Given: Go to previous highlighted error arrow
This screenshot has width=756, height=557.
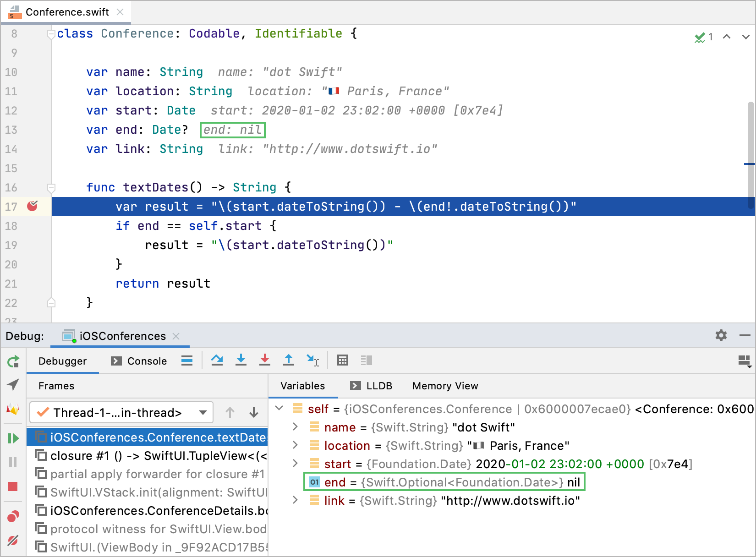Looking at the screenshot, I should (x=727, y=37).
